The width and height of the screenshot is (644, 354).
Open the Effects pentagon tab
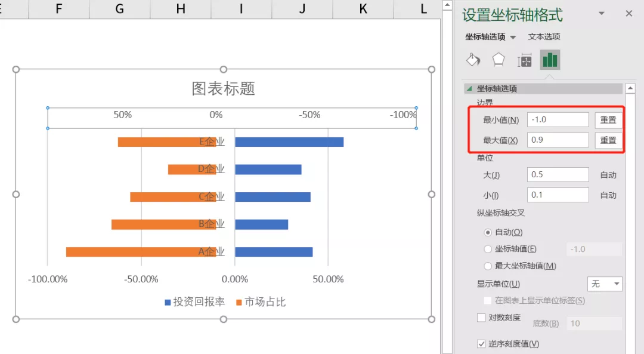[x=498, y=60]
